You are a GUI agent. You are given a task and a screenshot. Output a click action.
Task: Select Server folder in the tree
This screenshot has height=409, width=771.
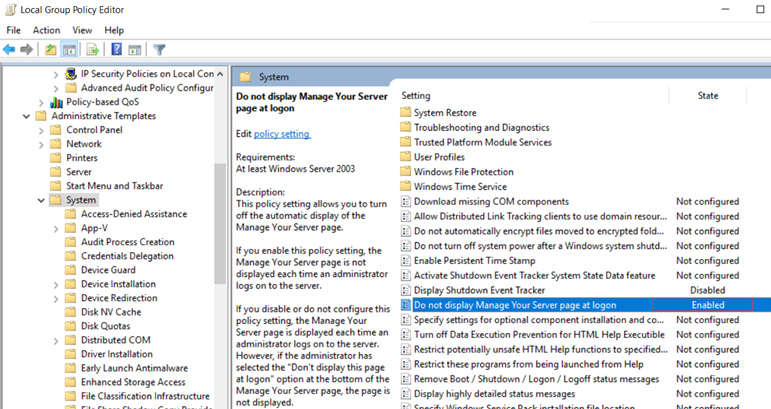(x=79, y=172)
